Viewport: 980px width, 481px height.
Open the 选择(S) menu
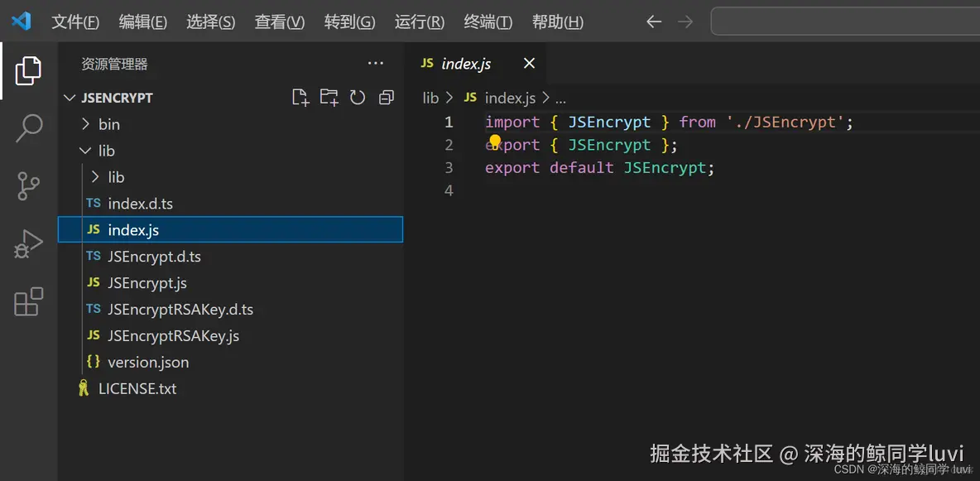pyautogui.click(x=210, y=22)
